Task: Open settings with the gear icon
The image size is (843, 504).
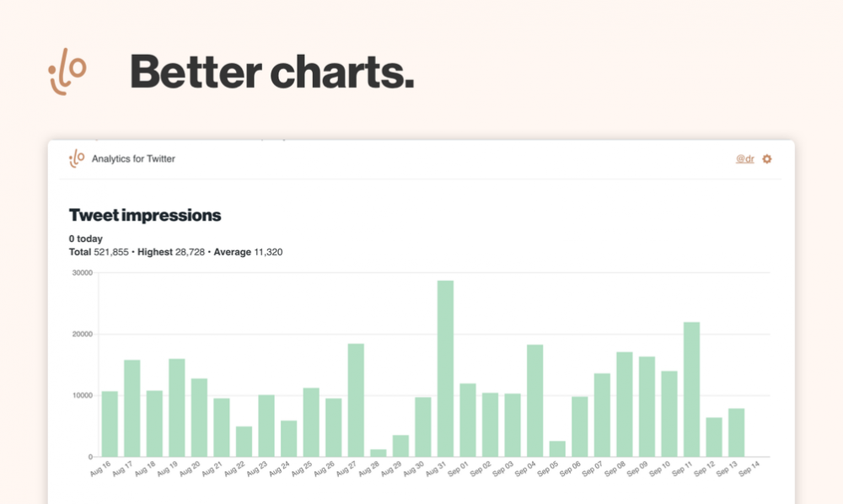Action: [767, 158]
